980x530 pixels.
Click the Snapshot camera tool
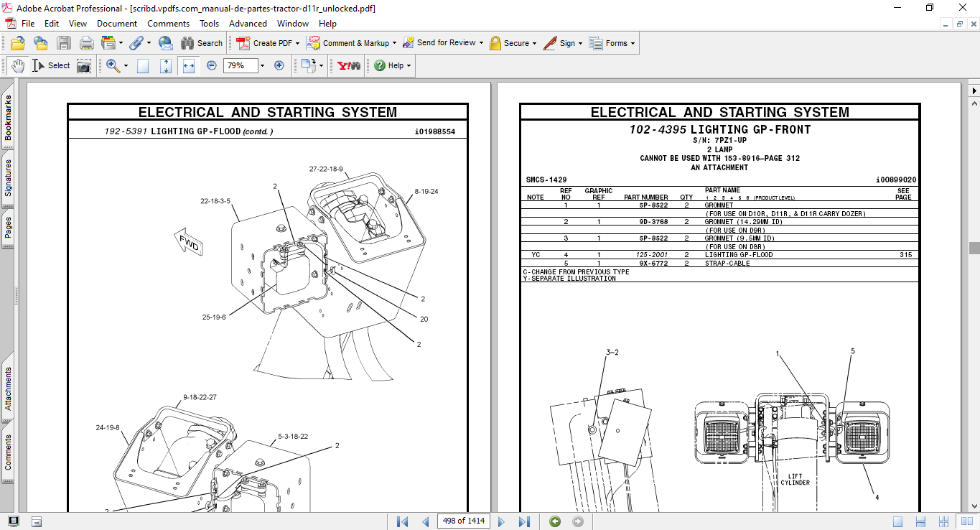click(x=84, y=65)
